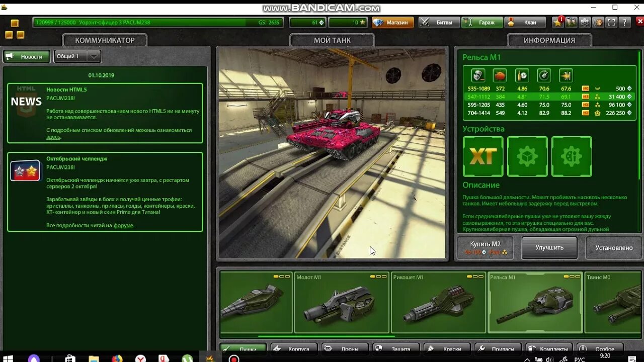The width and height of the screenshot is (644, 362).
Task: Select the highlighted M1 row costing 31 400
Action: (x=549, y=97)
